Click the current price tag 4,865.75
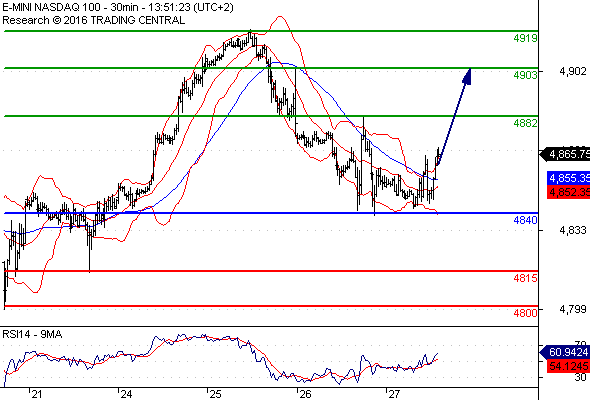 pyautogui.click(x=565, y=154)
